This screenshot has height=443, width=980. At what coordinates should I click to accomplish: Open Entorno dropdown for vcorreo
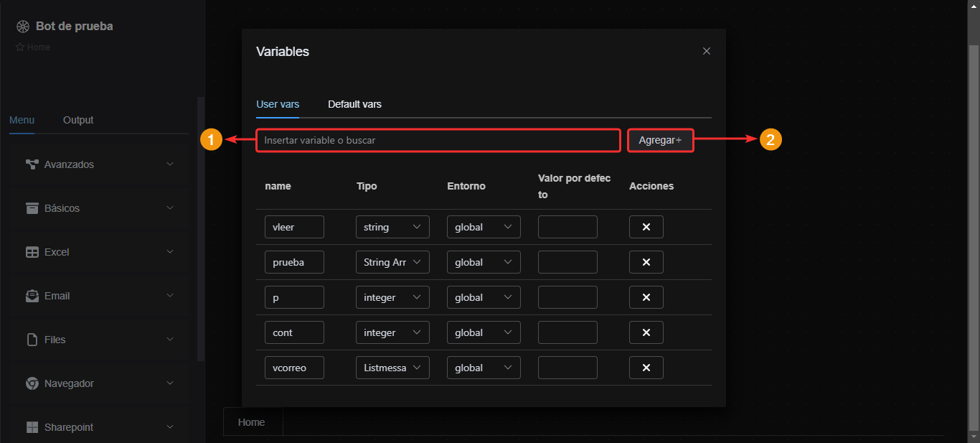(x=484, y=368)
